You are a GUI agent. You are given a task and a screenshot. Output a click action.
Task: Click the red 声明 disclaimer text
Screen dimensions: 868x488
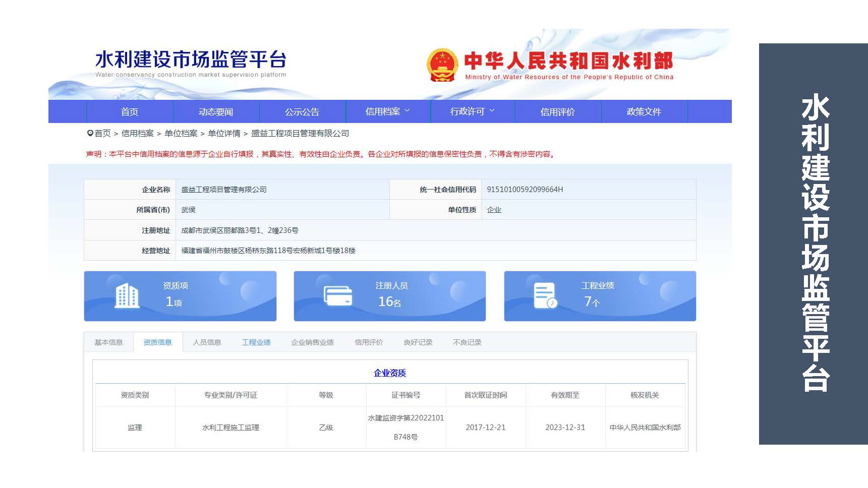click(321, 154)
